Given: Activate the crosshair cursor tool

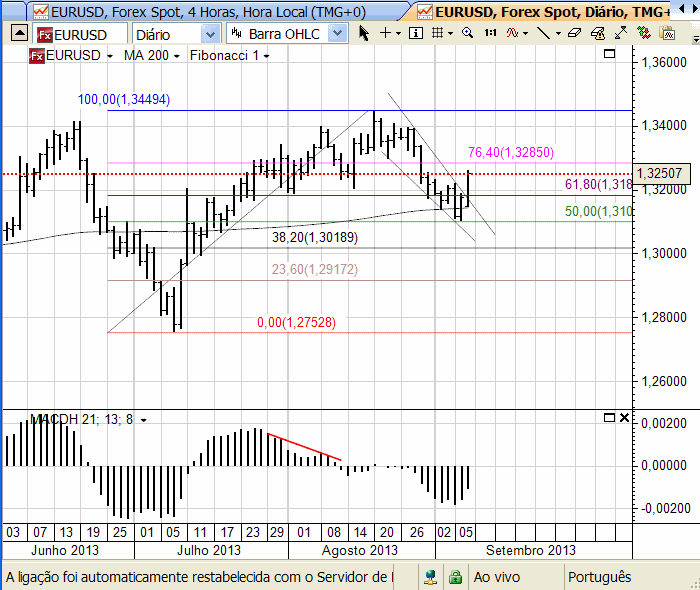Looking at the screenshot, I should (385, 33).
